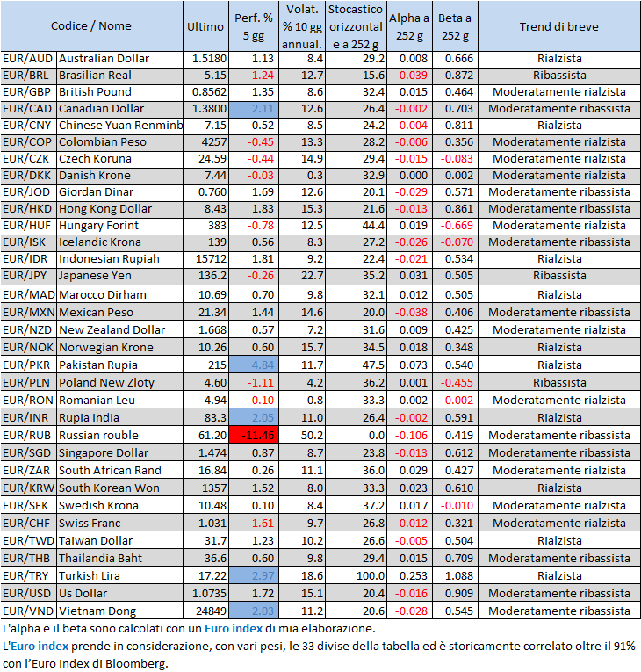Click the New Zealand Dollar cell

[120, 330]
